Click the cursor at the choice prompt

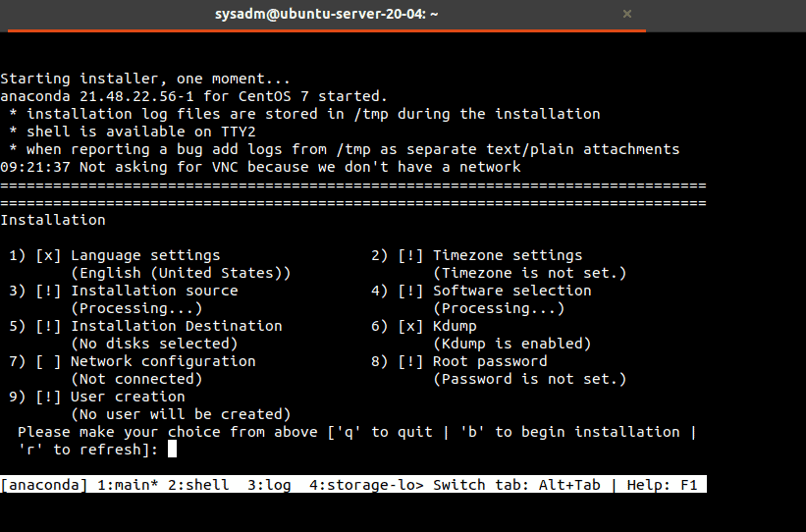172,450
